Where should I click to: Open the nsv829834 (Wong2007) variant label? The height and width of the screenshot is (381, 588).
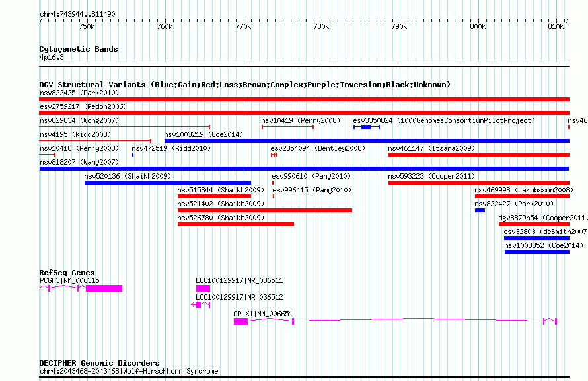[79, 120]
